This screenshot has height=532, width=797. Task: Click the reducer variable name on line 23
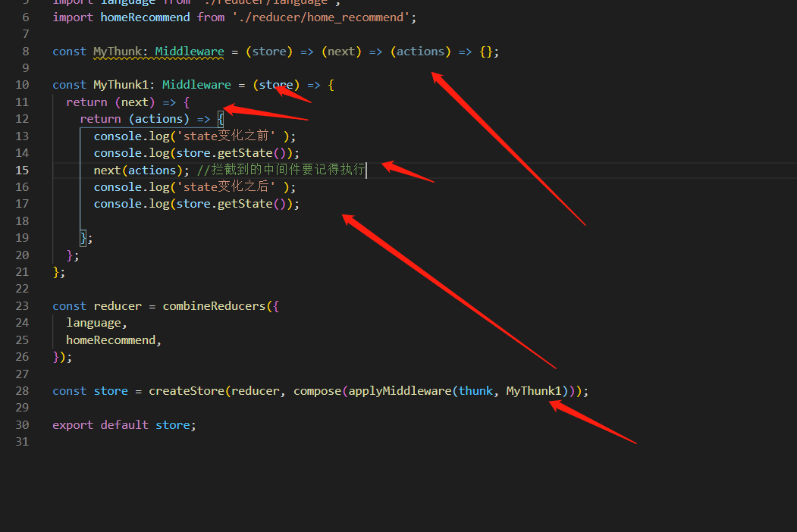(x=118, y=306)
